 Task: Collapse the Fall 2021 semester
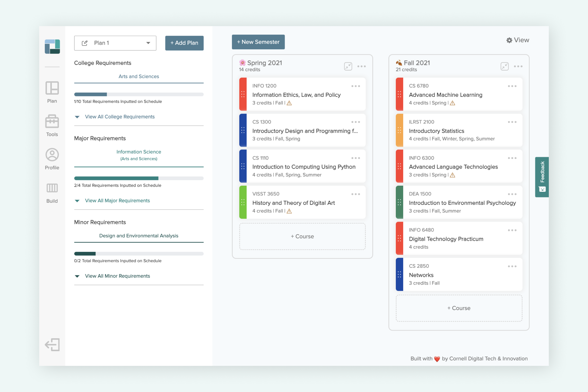coord(504,66)
